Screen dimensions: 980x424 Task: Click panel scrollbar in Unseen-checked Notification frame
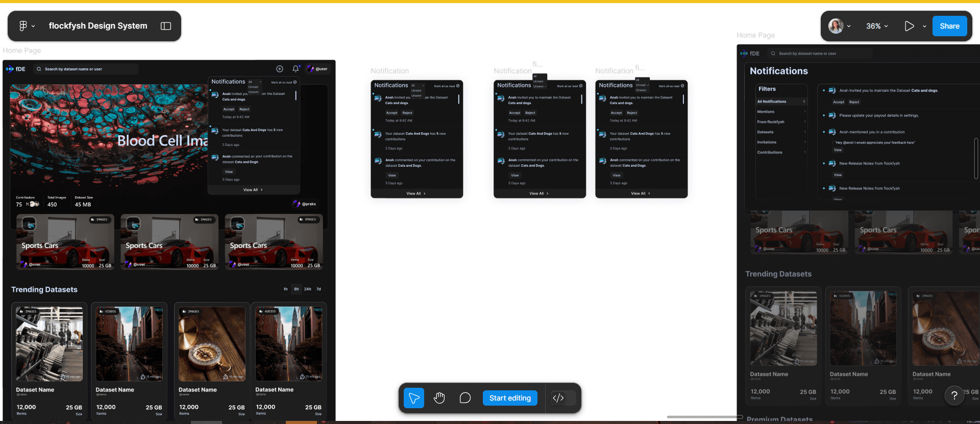click(582, 99)
